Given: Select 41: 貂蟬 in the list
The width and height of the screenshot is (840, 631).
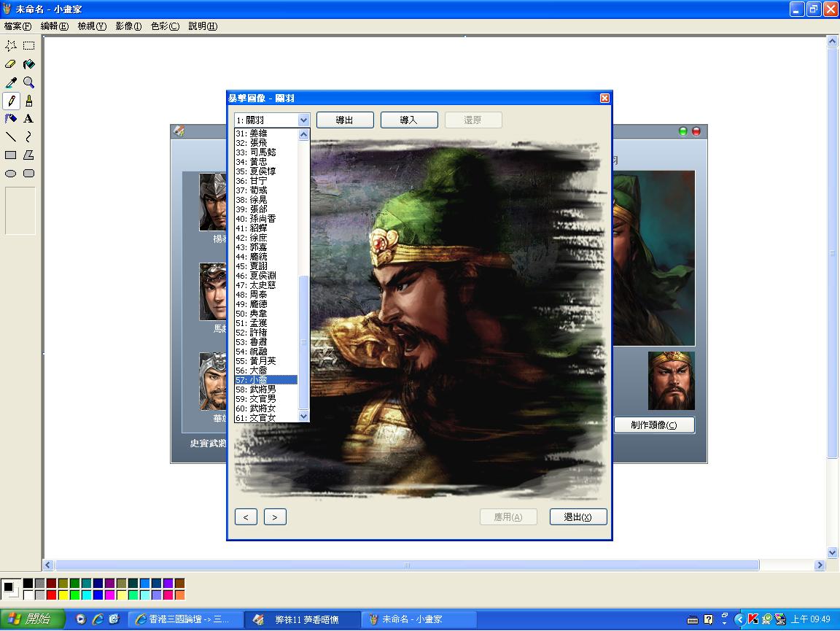Looking at the screenshot, I should tap(266, 228).
